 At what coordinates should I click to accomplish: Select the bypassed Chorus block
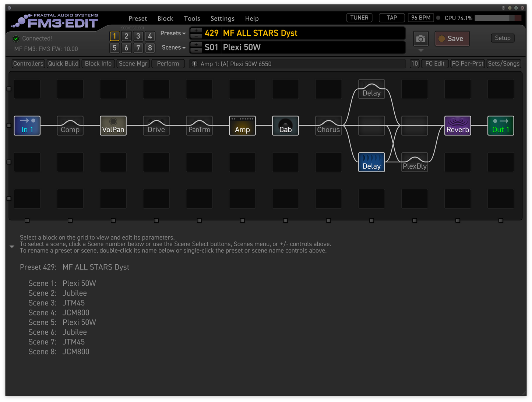point(328,126)
